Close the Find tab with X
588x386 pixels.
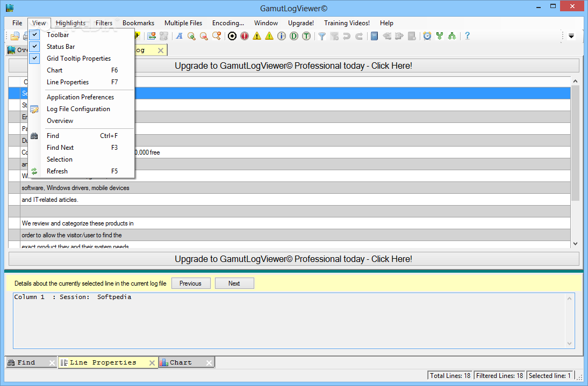pos(52,363)
